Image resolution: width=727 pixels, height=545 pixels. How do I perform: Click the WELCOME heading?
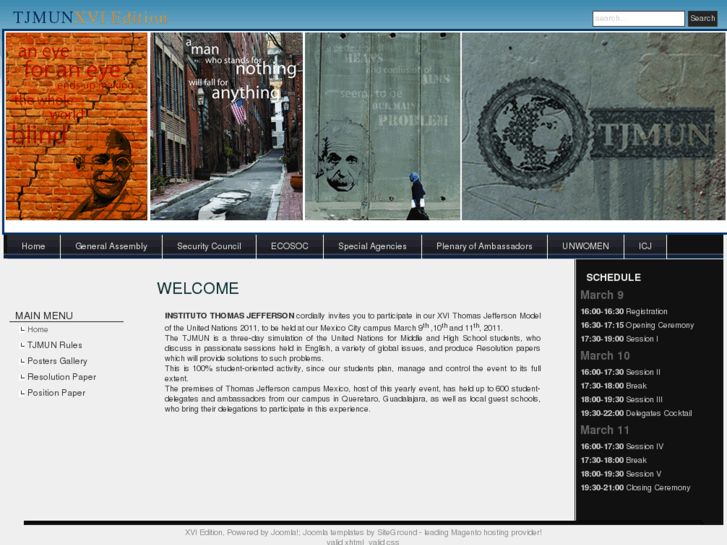pos(198,289)
